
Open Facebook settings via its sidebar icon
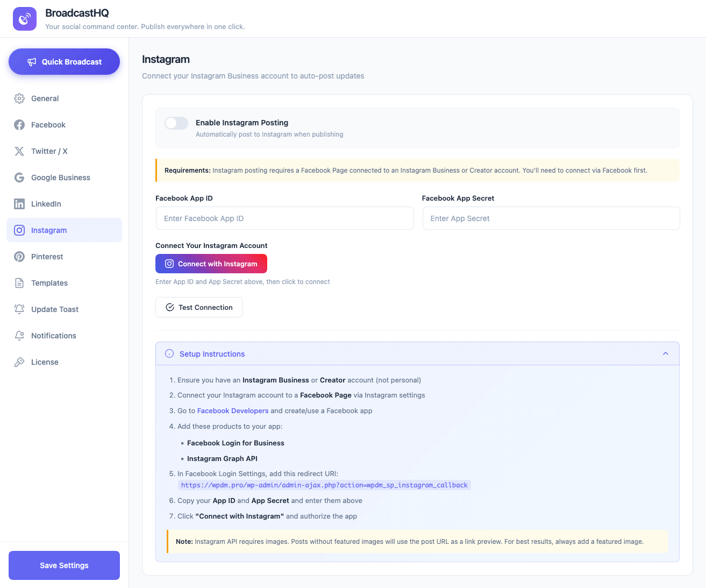[x=19, y=125]
